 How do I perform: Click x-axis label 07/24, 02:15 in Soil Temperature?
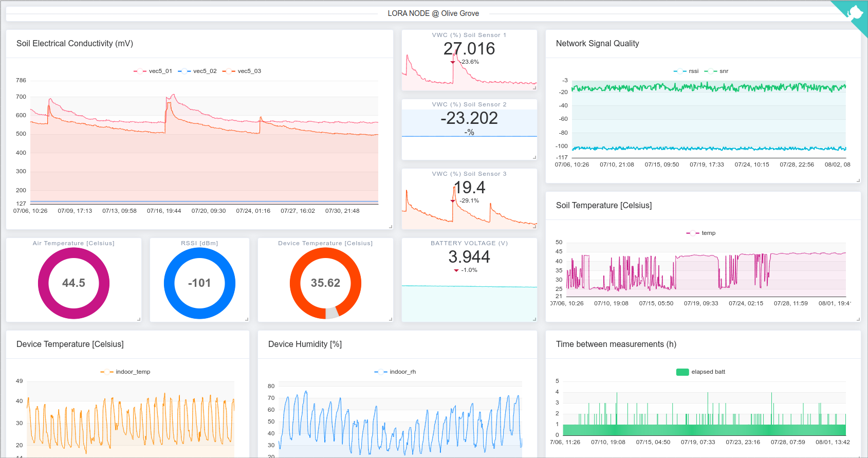pyautogui.click(x=746, y=303)
